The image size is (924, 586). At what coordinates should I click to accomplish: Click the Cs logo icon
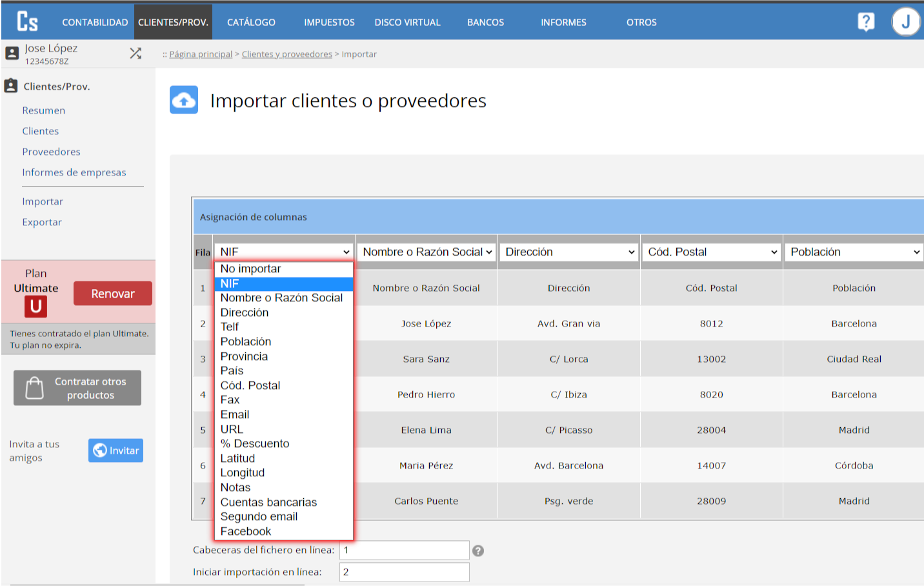27,21
